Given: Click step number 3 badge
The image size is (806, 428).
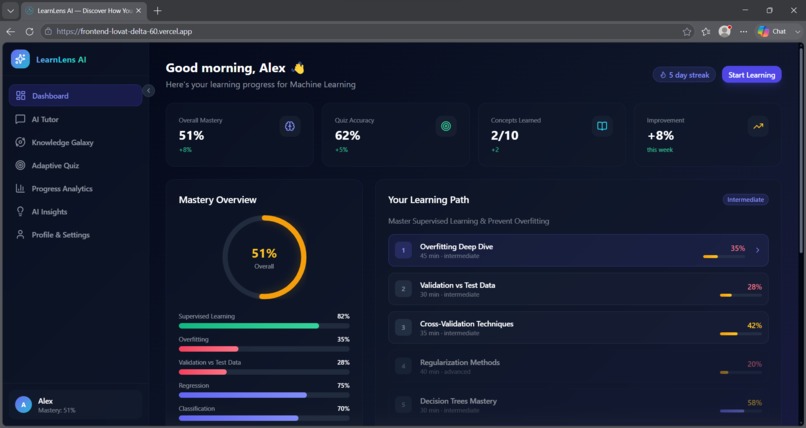Looking at the screenshot, I should [x=404, y=327].
